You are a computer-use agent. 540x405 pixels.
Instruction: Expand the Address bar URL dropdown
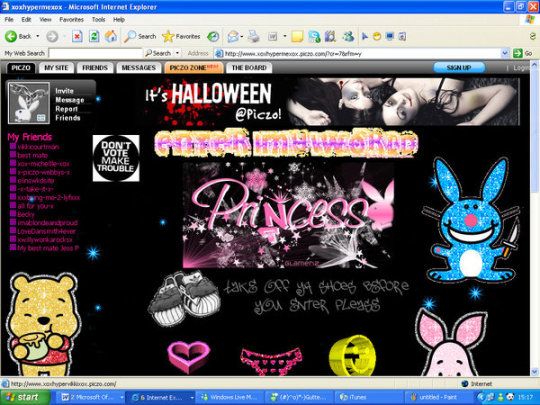505,53
